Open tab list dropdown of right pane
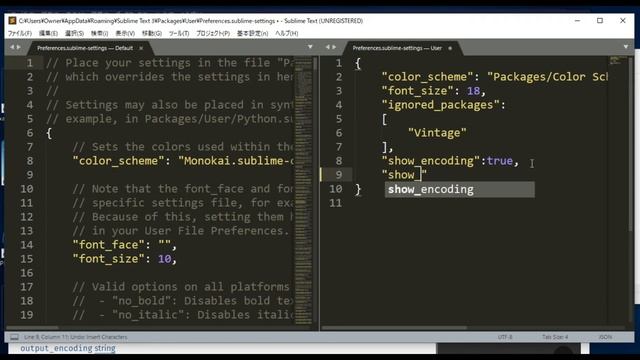 tap(626, 47)
